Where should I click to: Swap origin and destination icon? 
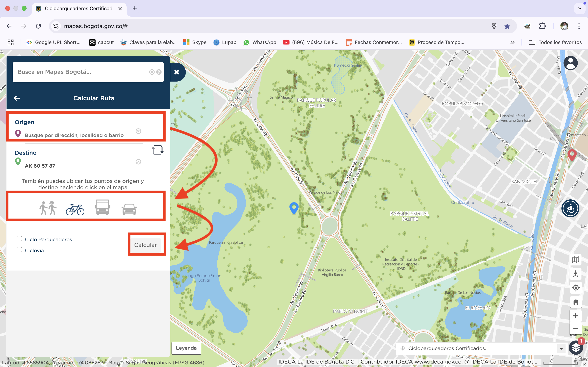tap(157, 150)
